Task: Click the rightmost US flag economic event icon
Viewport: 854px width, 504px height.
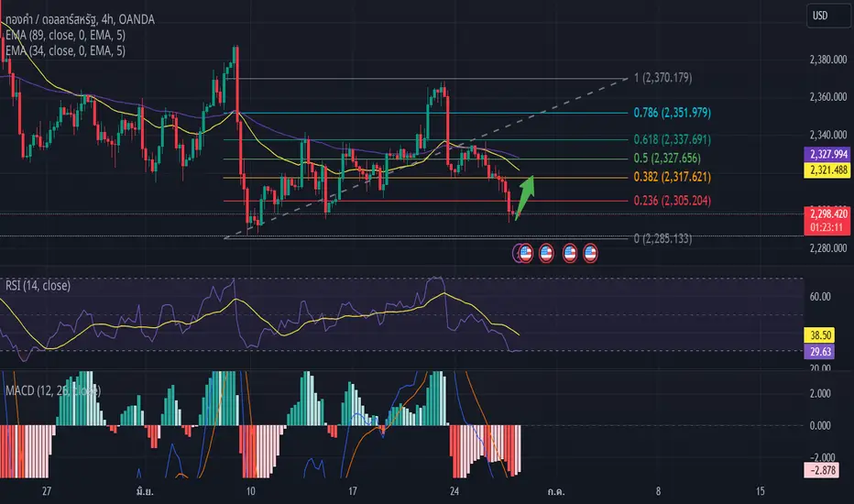Action: pos(590,253)
